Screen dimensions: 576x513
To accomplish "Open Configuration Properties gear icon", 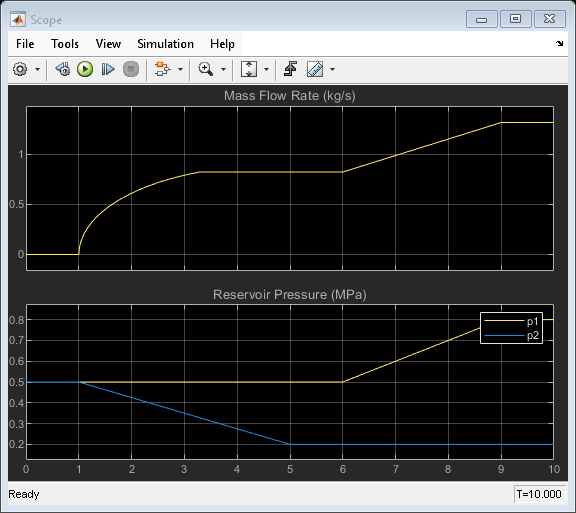I will click(20, 69).
